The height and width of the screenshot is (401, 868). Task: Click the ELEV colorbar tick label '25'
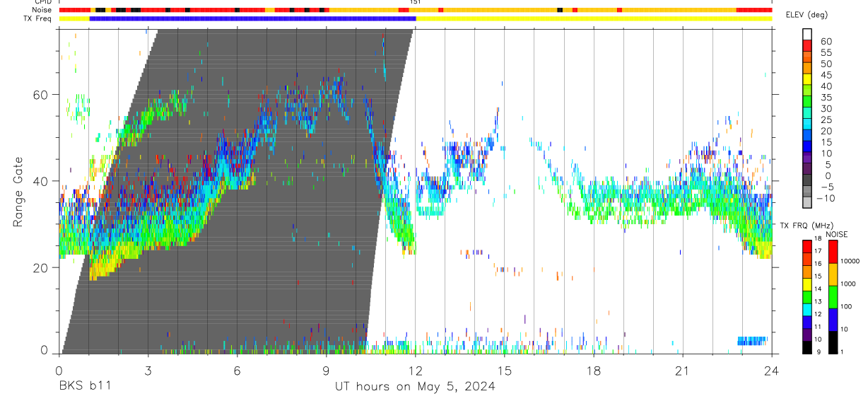[826, 120]
